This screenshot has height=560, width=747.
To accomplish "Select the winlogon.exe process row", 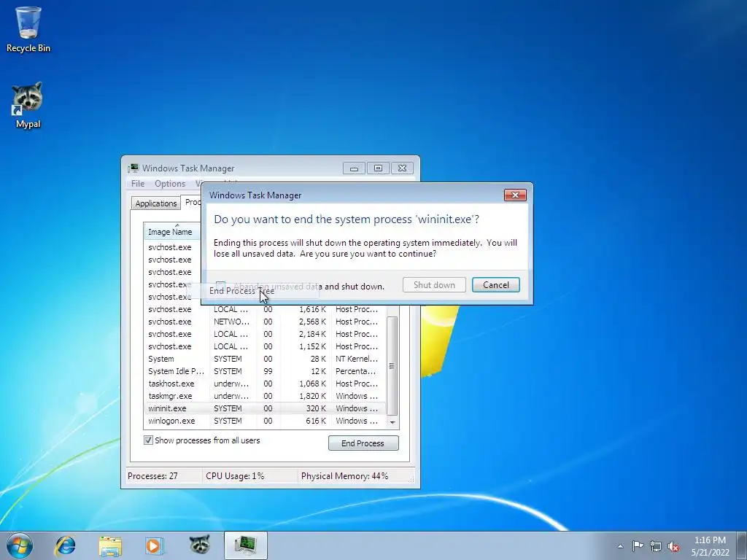I will tap(266, 421).
